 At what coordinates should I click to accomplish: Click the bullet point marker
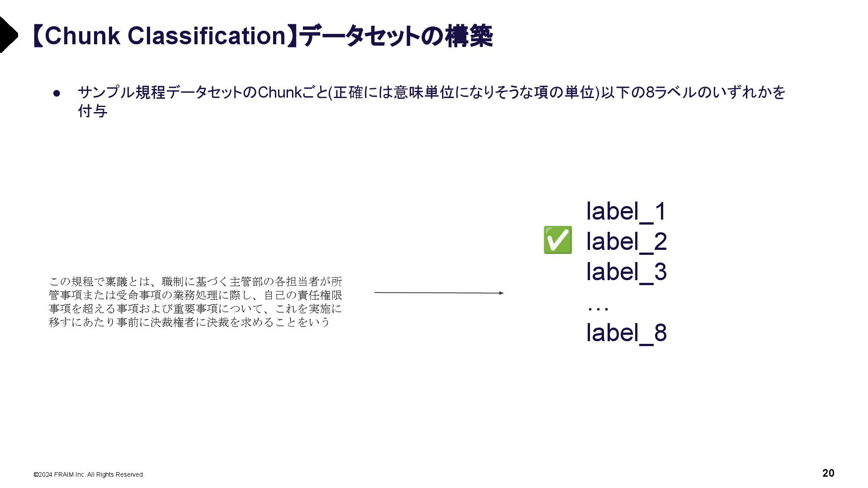(x=57, y=93)
